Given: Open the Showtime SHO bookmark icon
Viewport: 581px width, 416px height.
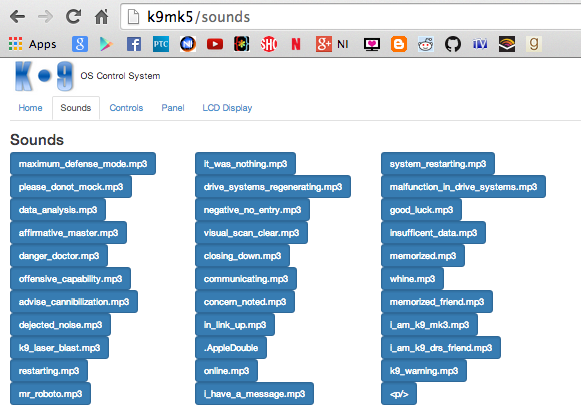Looking at the screenshot, I should 269,44.
